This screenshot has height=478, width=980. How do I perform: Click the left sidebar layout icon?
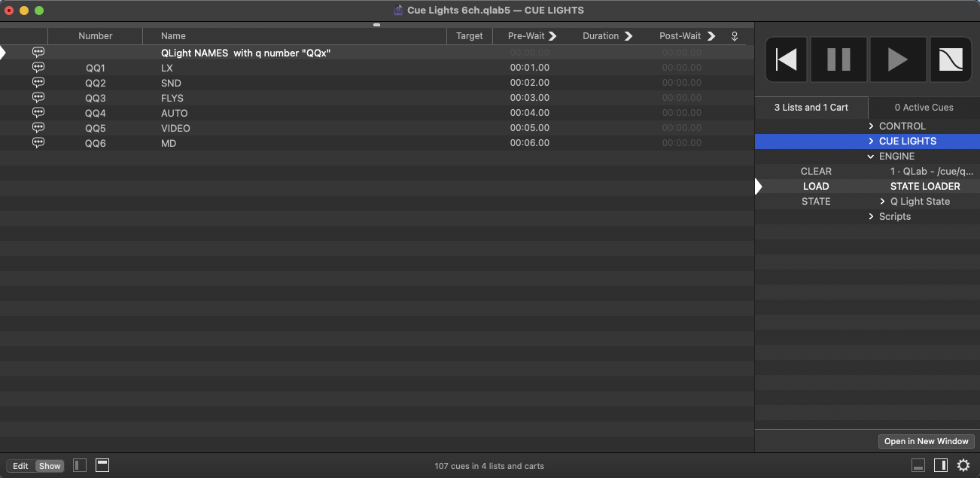coord(80,465)
